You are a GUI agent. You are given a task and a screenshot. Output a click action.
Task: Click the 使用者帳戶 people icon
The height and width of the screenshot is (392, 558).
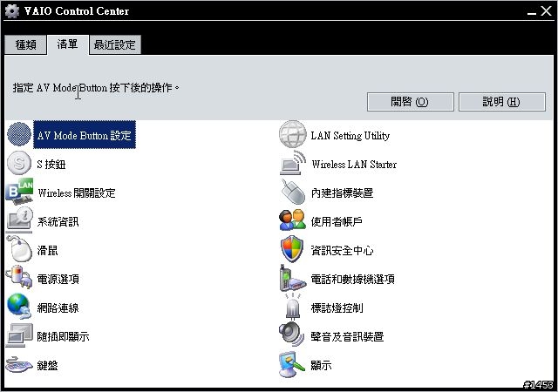tap(293, 220)
